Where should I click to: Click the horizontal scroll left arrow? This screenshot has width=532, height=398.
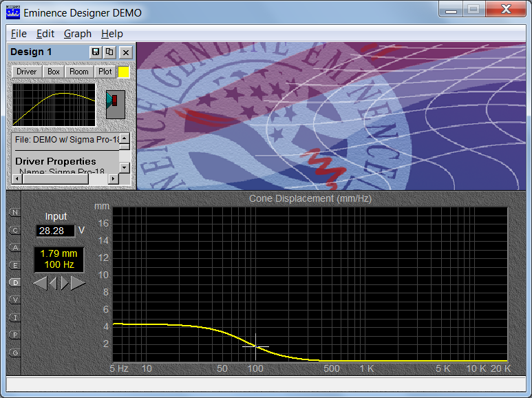17,178
